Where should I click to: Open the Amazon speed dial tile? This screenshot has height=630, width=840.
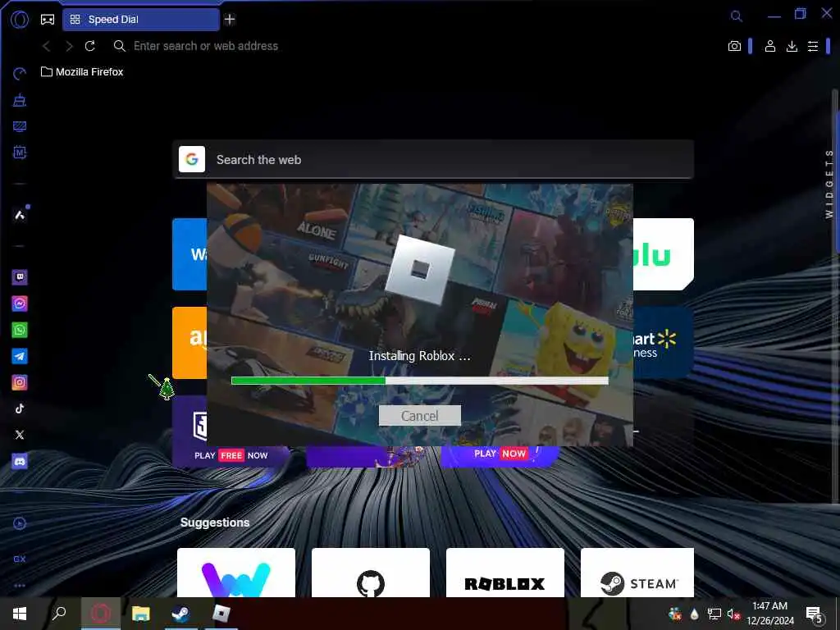click(x=189, y=343)
